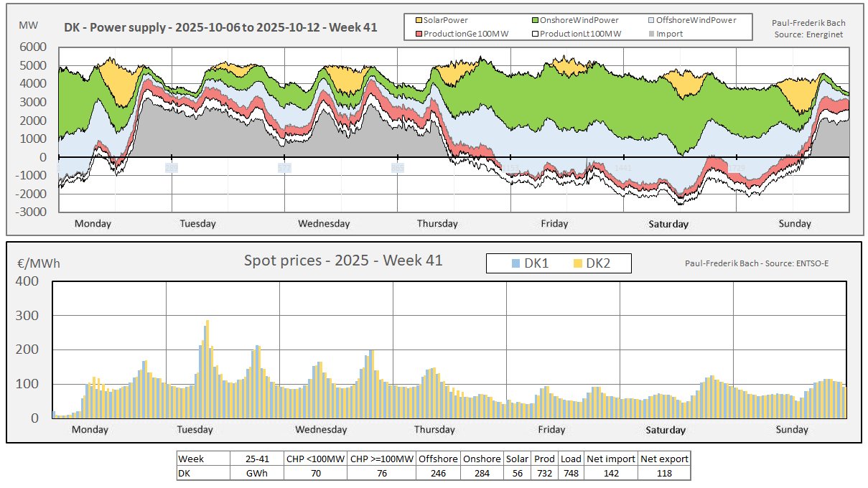Viewport: 868px width, 488px height.
Task: Click the green OnshoreWindPower legend swatch
Action: click(x=536, y=21)
